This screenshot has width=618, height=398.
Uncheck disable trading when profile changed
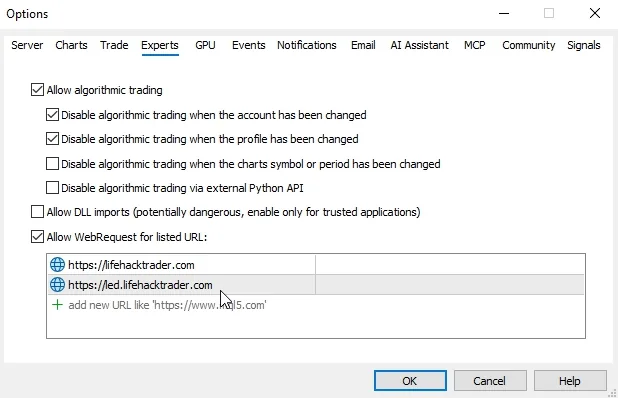(52, 139)
